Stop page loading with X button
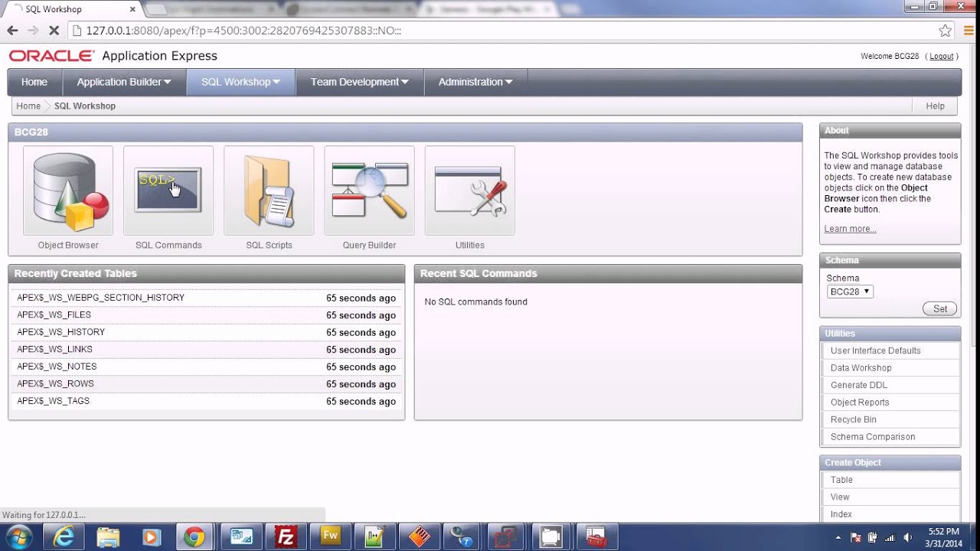 (54, 31)
